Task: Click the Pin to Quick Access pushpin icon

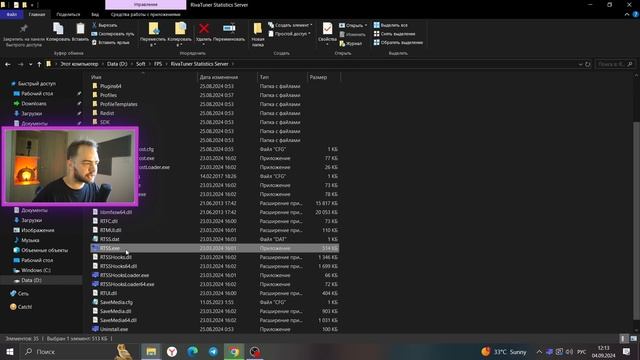Action: 24,28
